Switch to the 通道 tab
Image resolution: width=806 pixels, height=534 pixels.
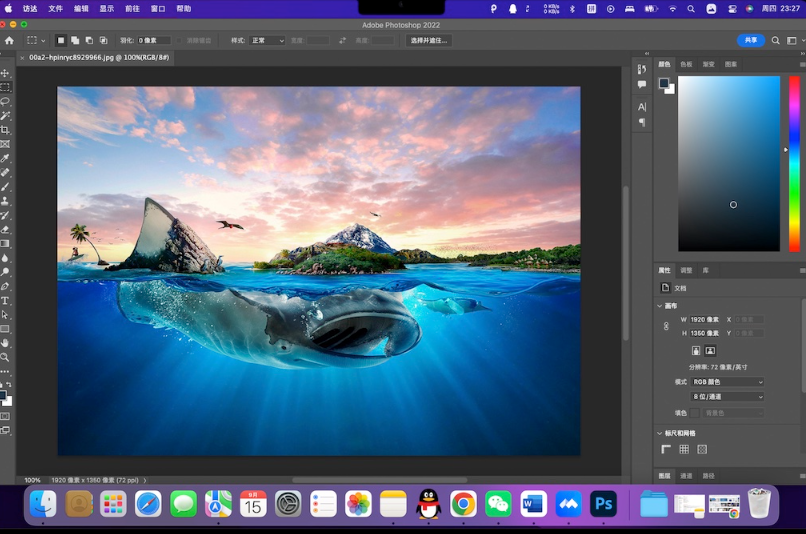[686, 476]
